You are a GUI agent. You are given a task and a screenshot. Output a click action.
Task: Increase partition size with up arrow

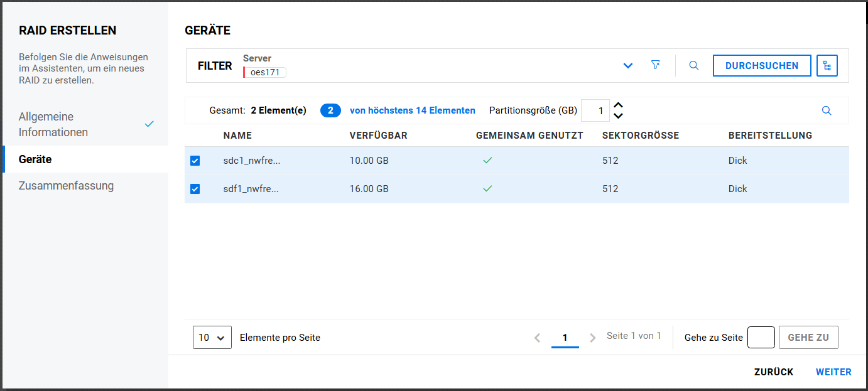pyautogui.click(x=618, y=105)
